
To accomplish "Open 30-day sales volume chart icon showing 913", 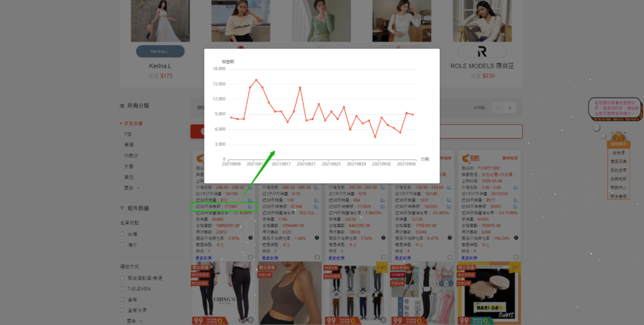I will [250, 200].
